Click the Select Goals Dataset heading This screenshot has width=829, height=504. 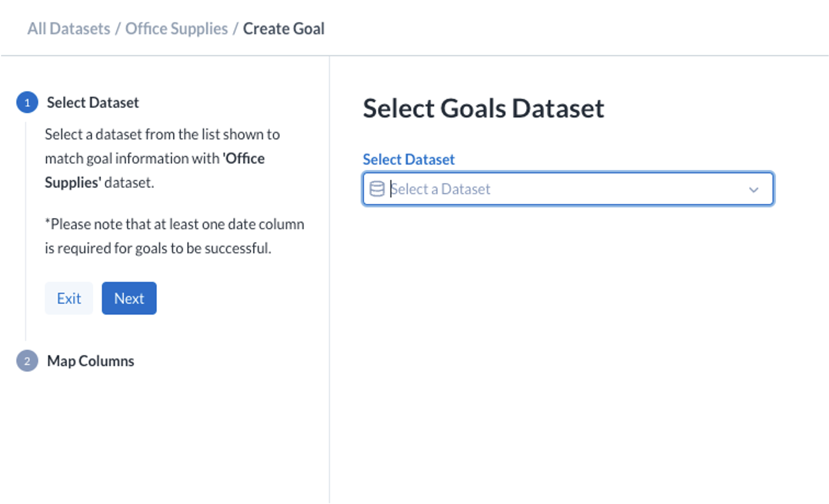point(483,108)
